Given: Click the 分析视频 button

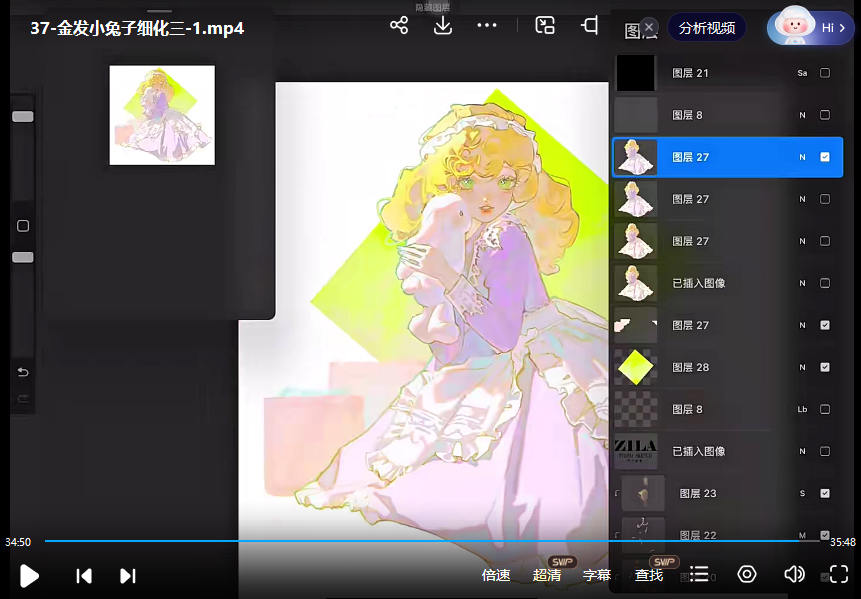Looking at the screenshot, I should point(707,28).
